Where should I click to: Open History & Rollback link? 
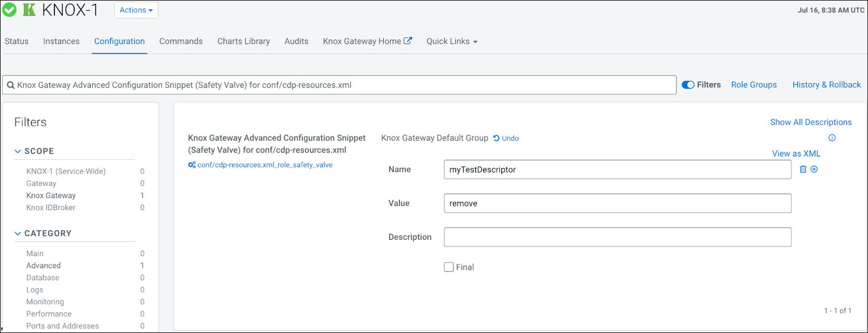pos(826,85)
